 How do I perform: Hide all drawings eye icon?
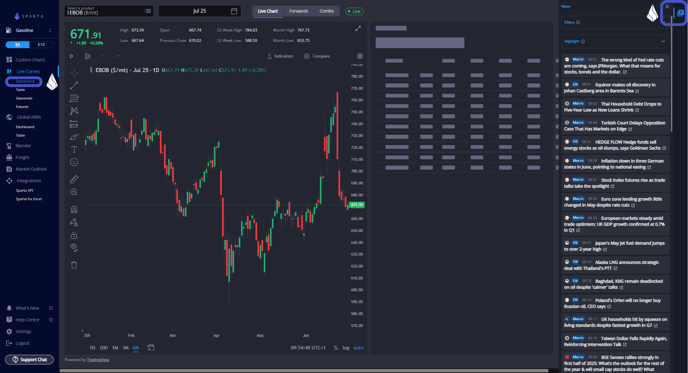(74, 247)
